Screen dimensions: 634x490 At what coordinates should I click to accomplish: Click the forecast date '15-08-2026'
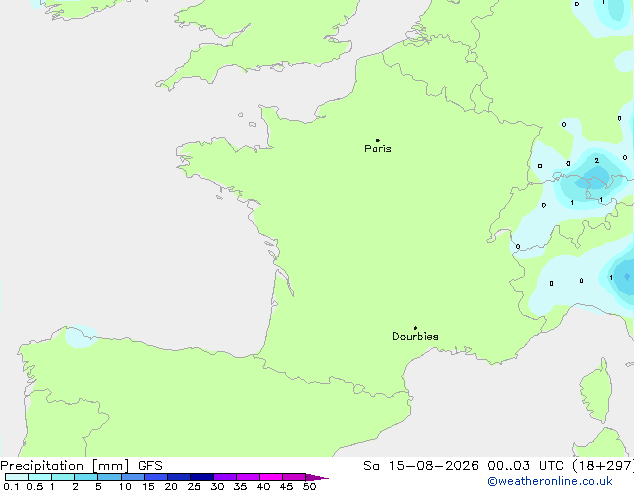(433, 466)
